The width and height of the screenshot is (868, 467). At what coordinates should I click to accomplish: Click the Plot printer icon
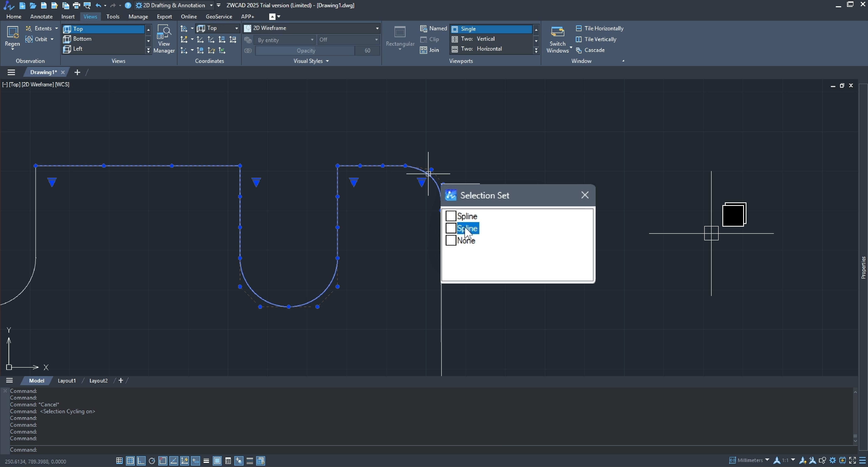(x=76, y=5)
